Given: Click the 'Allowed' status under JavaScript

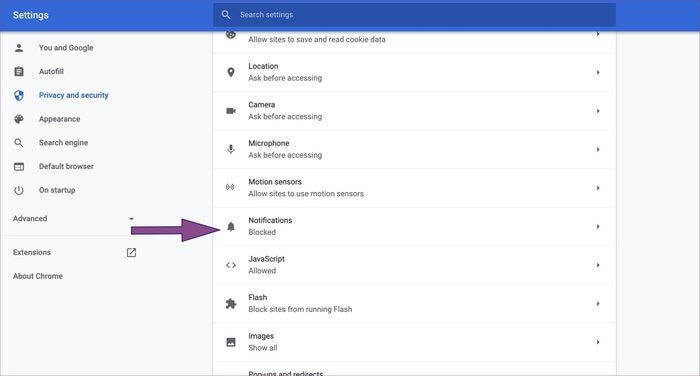Looking at the screenshot, I should point(262,271).
